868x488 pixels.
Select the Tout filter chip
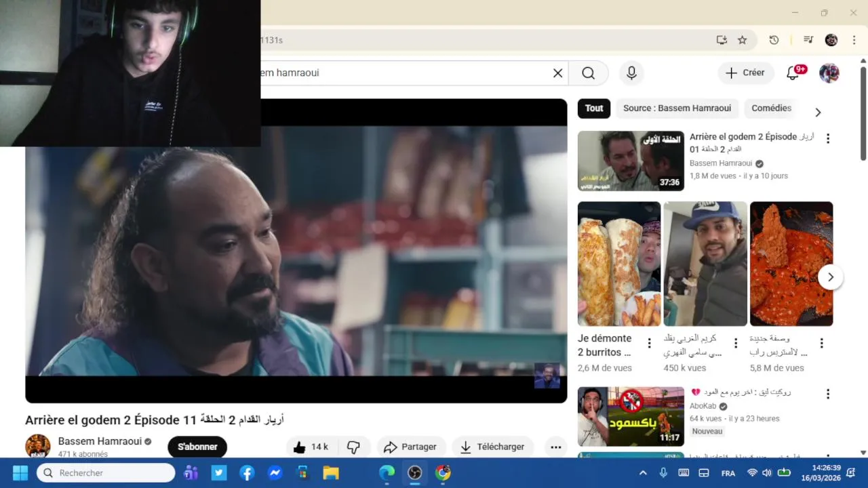pyautogui.click(x=594, y=108)
